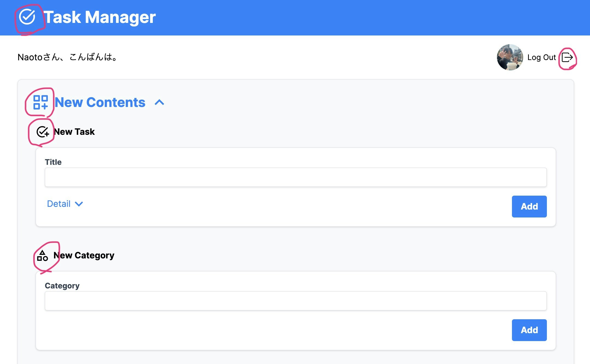Click the Task Manager header title
The width and height of the screenshot is (590, 364).
[100, 17]
